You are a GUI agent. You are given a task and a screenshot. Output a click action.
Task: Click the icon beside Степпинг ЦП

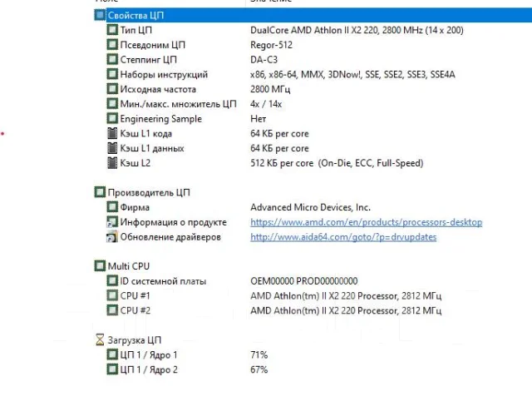tap(112, 59)
